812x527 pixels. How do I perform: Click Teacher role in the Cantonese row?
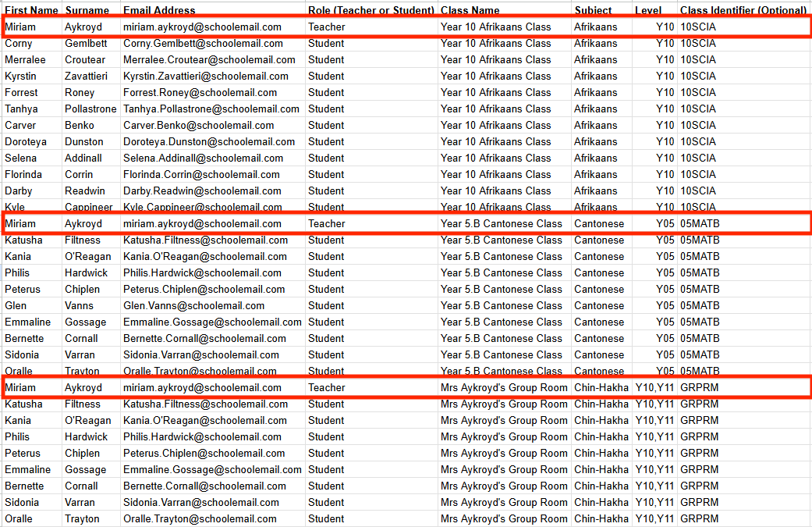371,224
